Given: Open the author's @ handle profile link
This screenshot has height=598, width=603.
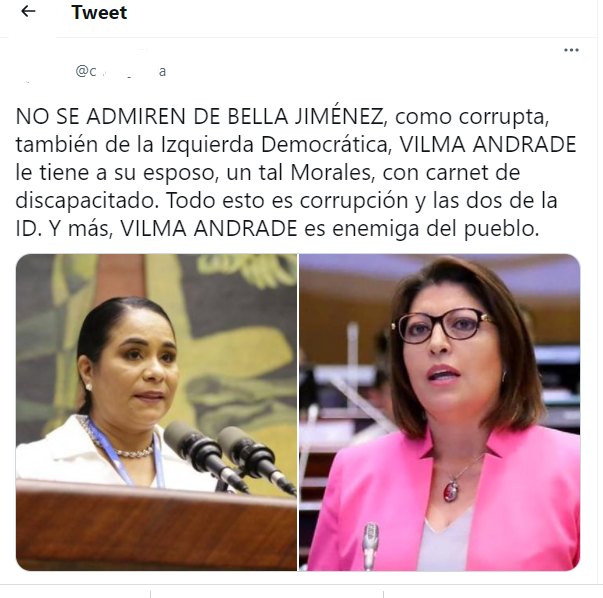Looking at the screenshot, I should click(121, 71).
